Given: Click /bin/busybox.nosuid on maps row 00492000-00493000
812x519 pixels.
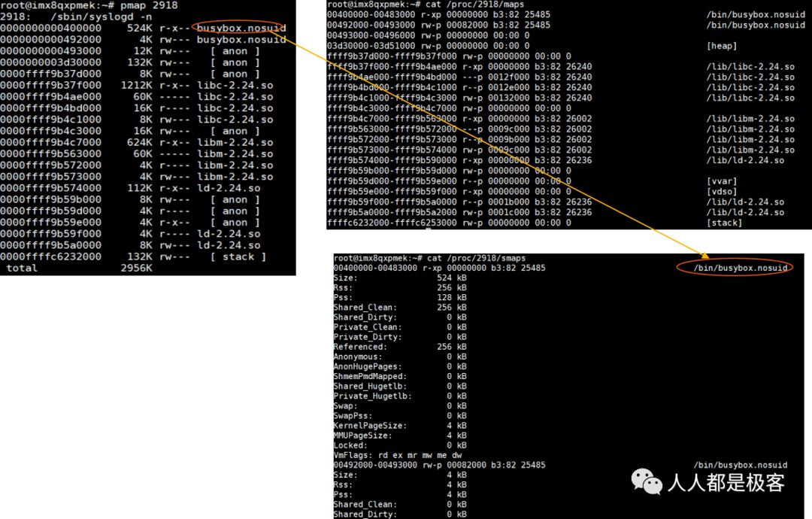Looking at the screenshot, I should [x=756, y=25].
